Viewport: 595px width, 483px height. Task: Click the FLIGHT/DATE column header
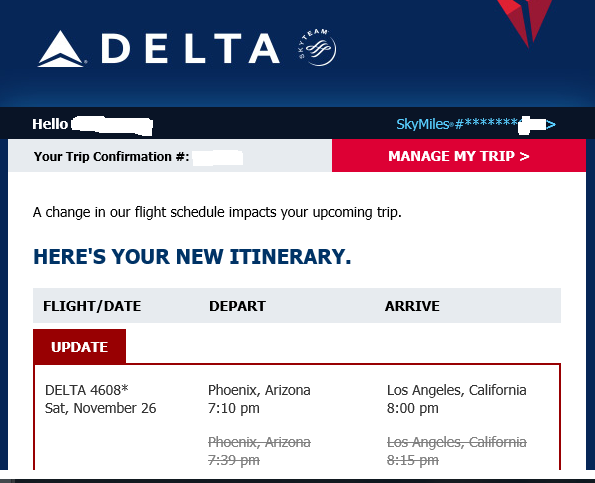click(92, 306)
